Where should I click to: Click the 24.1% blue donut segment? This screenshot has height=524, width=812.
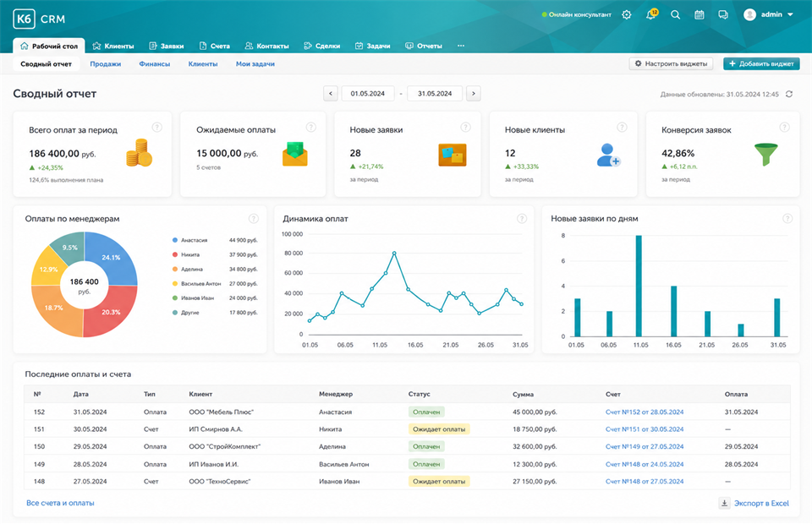point(112,259)
